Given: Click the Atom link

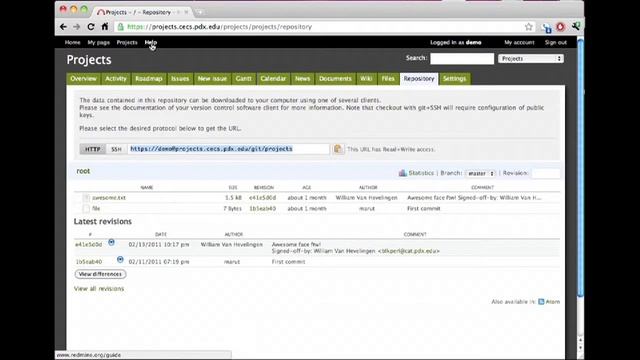Looking at the screenshot, I should coord(553,302).
